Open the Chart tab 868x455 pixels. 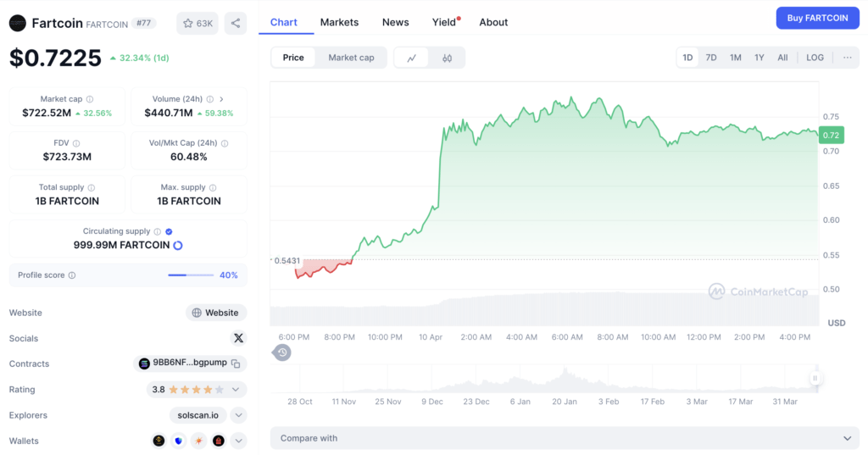click(283, 22)
